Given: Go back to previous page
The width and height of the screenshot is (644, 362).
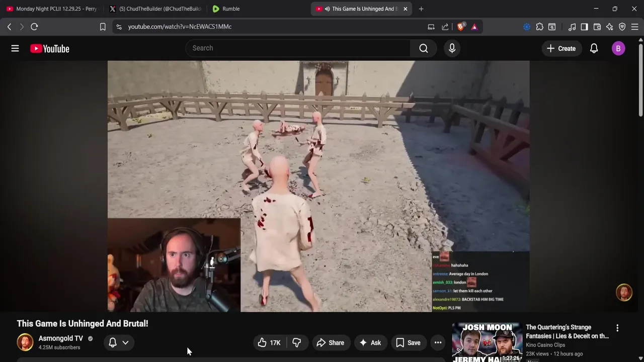Looking at the screenshot, I should pos(9,27).
